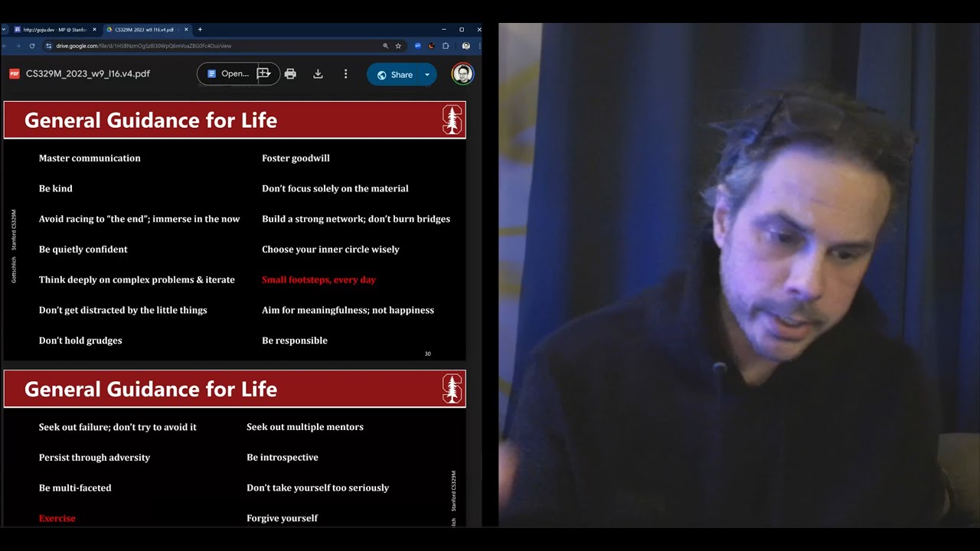
Task: Click the red PDF file icon
Action: coord(14,74)
